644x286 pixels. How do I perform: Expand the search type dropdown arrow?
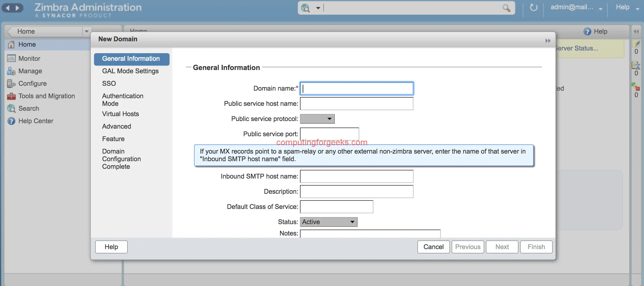[318, 8]
